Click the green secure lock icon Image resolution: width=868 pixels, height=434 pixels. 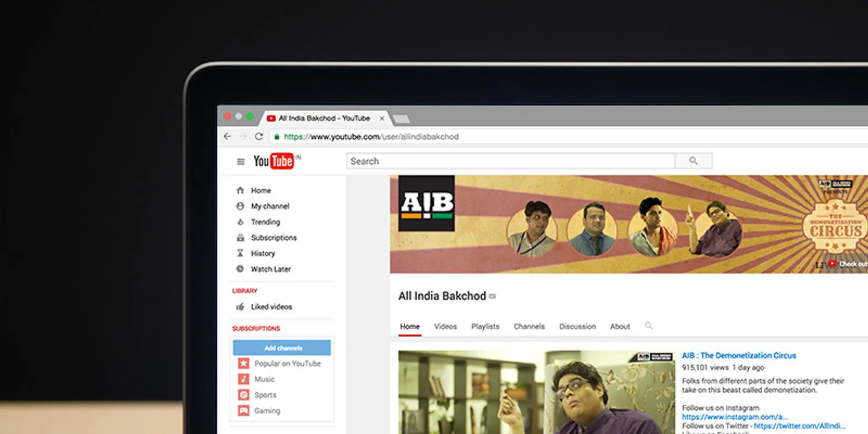click(x=277, y=137)
